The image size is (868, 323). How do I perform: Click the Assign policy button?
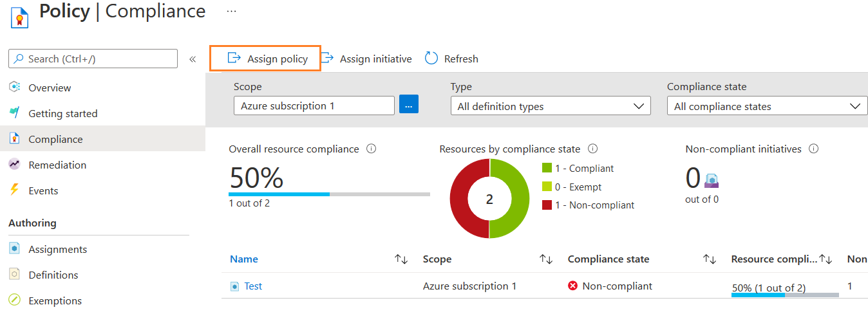click(x=267, y=59)
